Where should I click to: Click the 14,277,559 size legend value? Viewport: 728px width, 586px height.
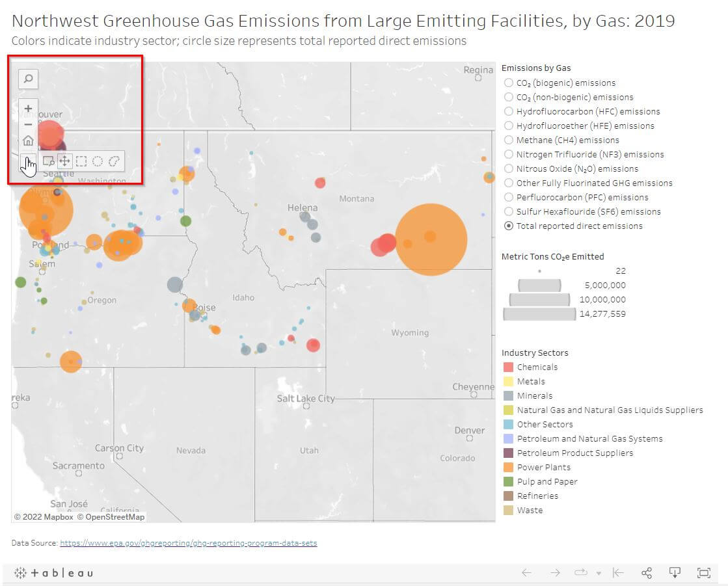pyautogui.click(x=602, y=314)
